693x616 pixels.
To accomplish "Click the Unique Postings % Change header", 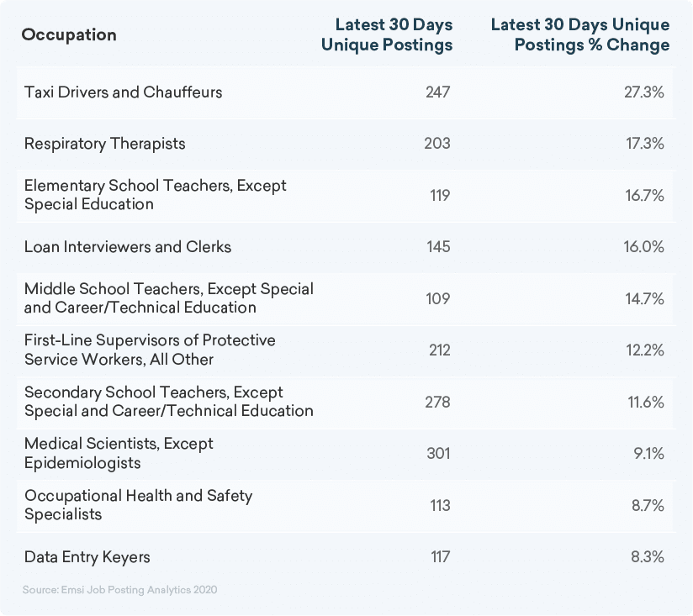I will (x=580, y=34).
